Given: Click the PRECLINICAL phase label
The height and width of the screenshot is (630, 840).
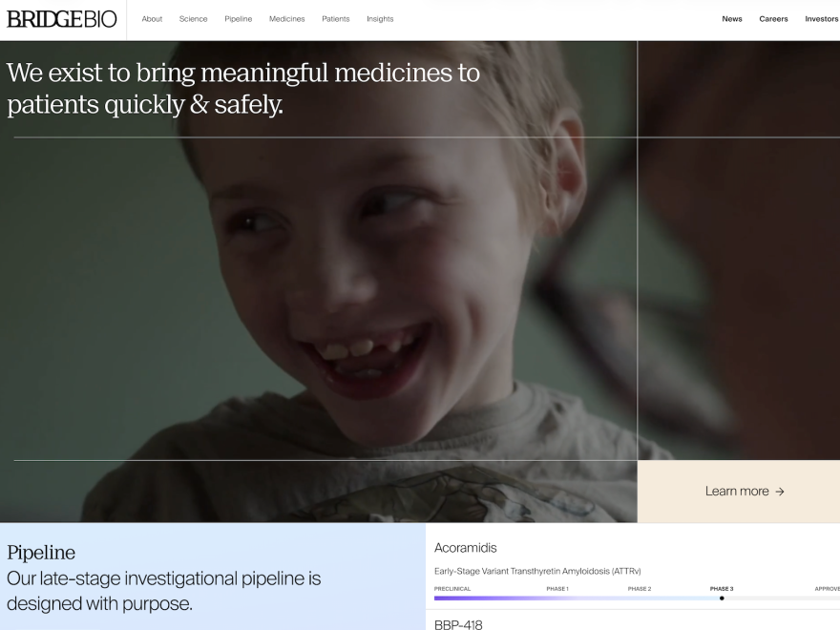Looking at the screenshot, I should 452,589.
